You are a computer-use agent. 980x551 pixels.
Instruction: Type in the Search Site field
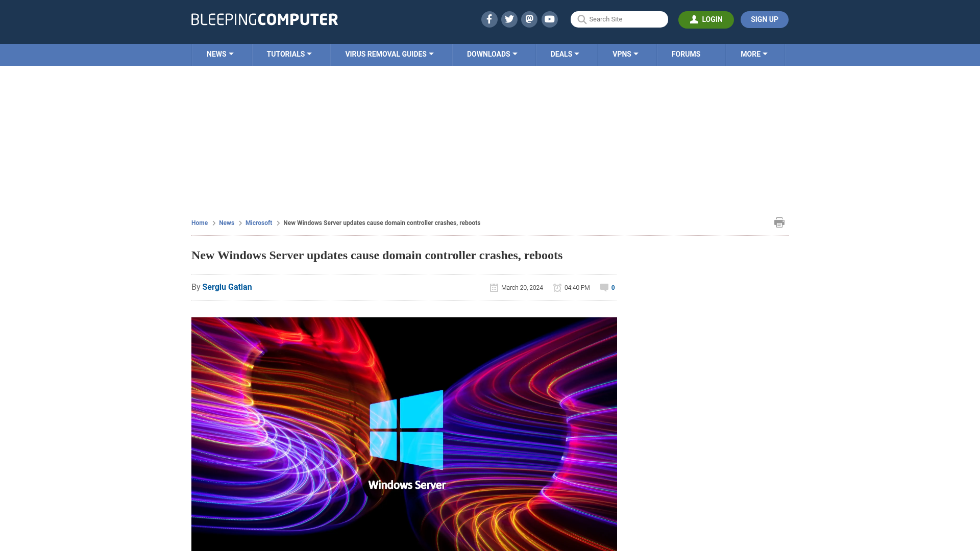[619, 19]
